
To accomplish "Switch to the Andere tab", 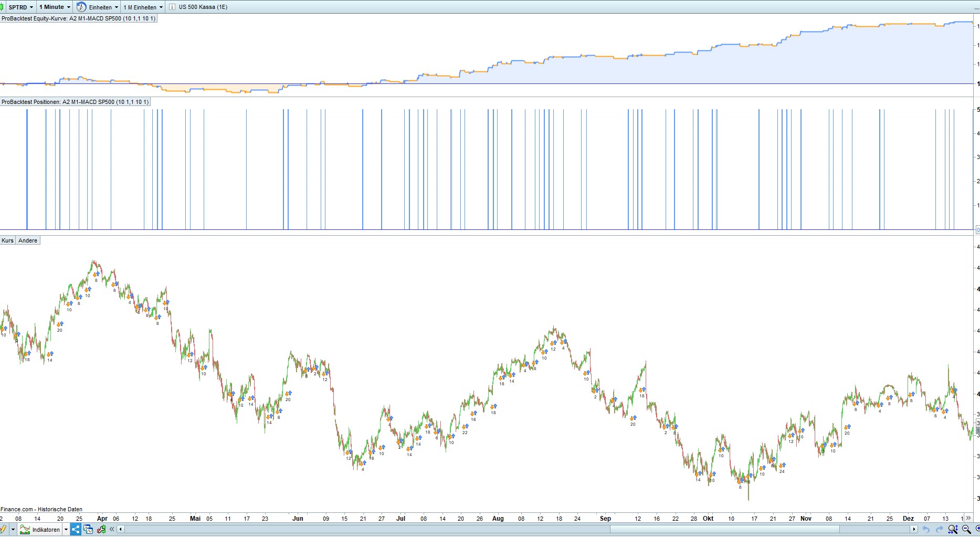I will point(28,240).
